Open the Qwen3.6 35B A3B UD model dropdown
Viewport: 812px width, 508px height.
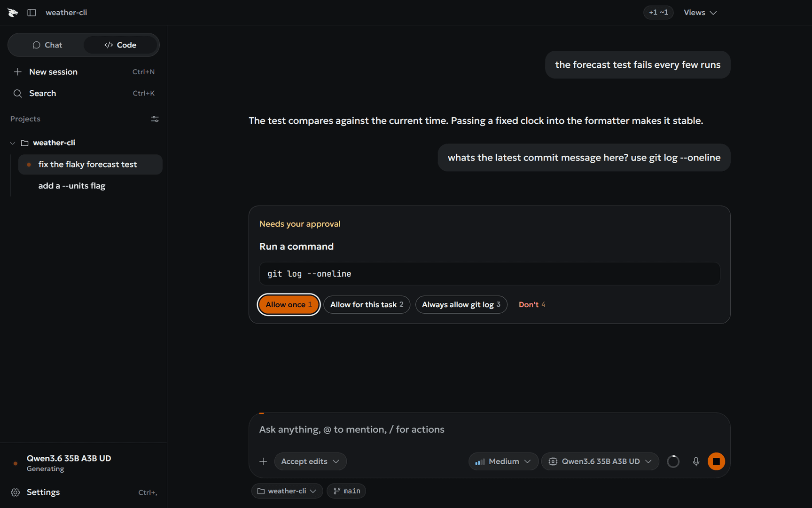600,461
